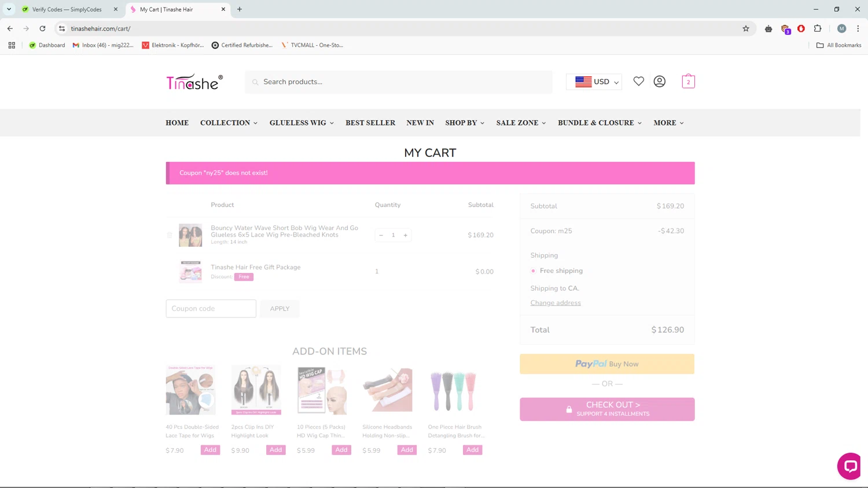Add 10 Pieces HD Wig Cap
Screen dimensions: 868x488
click(341, 450)
